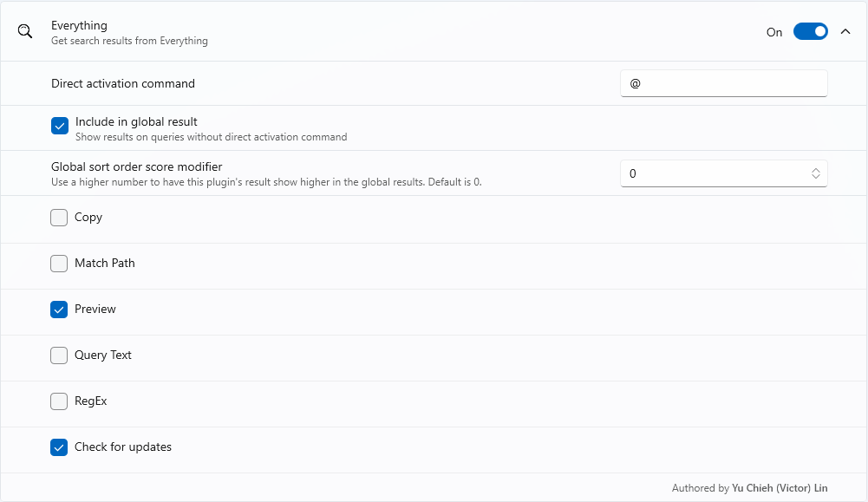Image resolution: width=868 pixels, height=502 pixels.
Task: Check the Match Path box
Action: [x=59, y=264]
